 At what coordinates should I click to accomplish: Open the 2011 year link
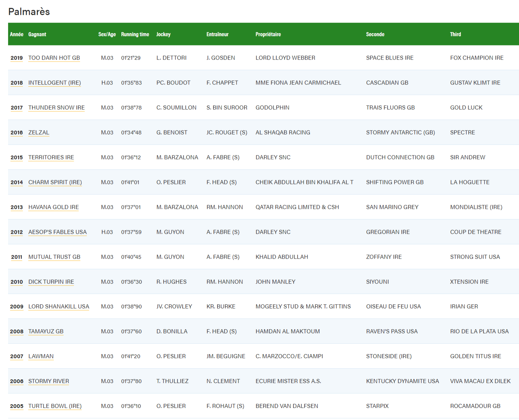(x=16, y=257)
